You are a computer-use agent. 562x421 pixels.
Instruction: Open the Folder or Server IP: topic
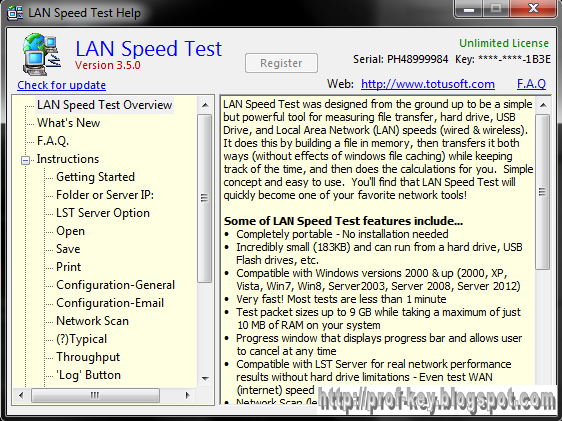point(105,195)
